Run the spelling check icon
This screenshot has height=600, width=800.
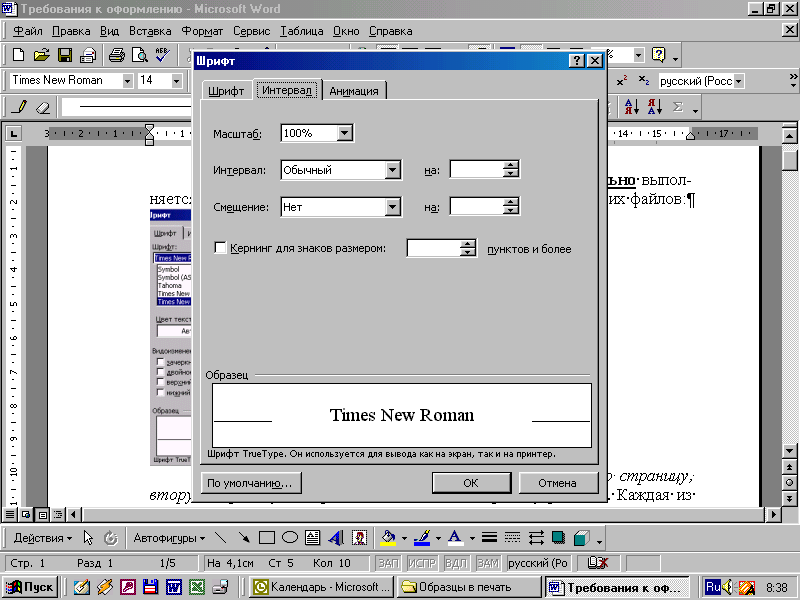[163, 55]
